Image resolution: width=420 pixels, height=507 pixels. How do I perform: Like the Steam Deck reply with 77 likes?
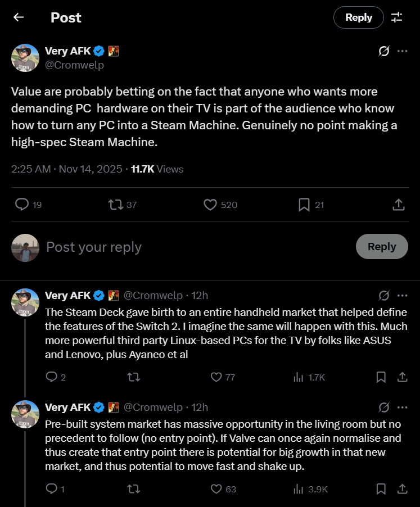pyautogui.click(x=216, y=377)
